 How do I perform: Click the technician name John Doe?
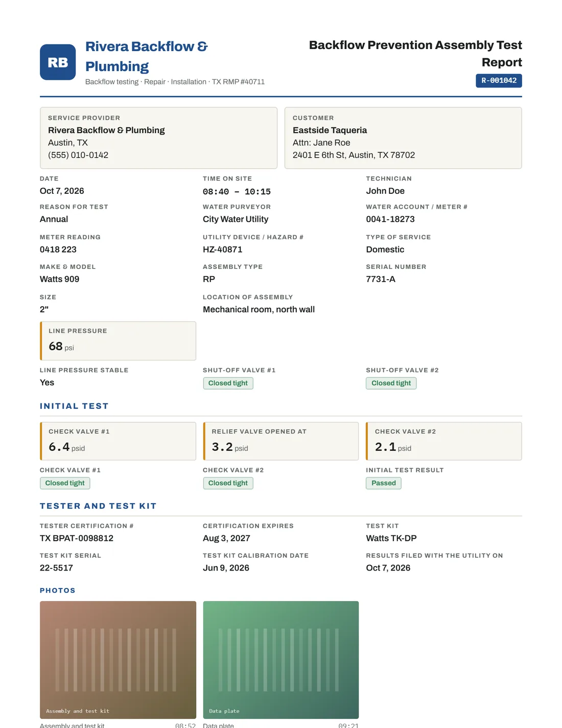(x=385, y=191)
